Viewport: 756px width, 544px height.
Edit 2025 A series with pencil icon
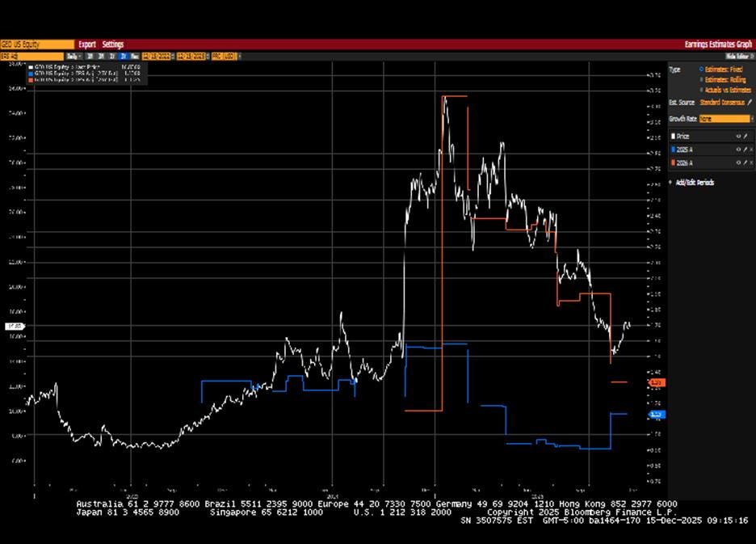[745, 150]
